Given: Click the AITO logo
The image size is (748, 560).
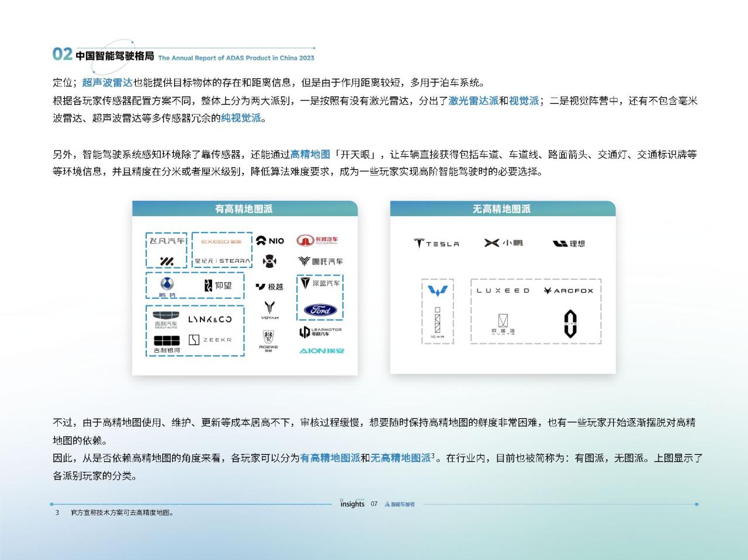Looking at the screenshot, I should point(570,324).
